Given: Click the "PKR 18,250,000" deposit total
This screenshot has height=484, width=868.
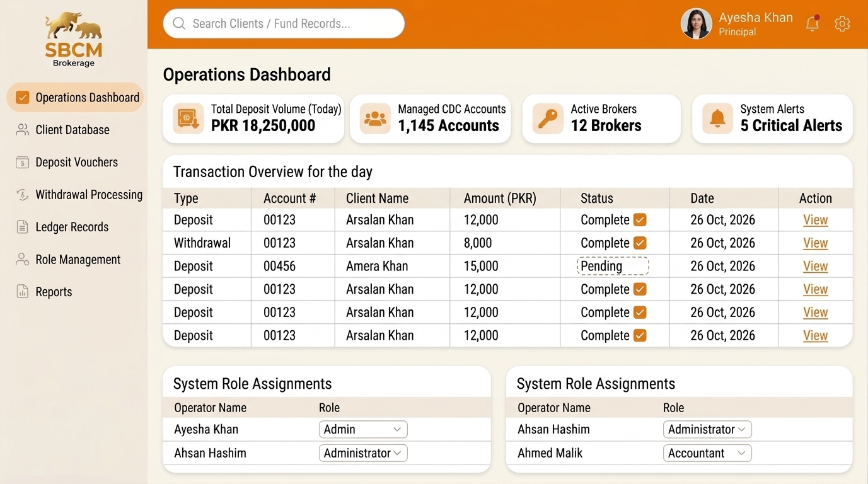Looking at the screenshot, I should click(263, 125).
